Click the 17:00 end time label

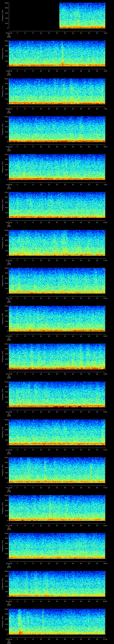click(x=105, y=487)
